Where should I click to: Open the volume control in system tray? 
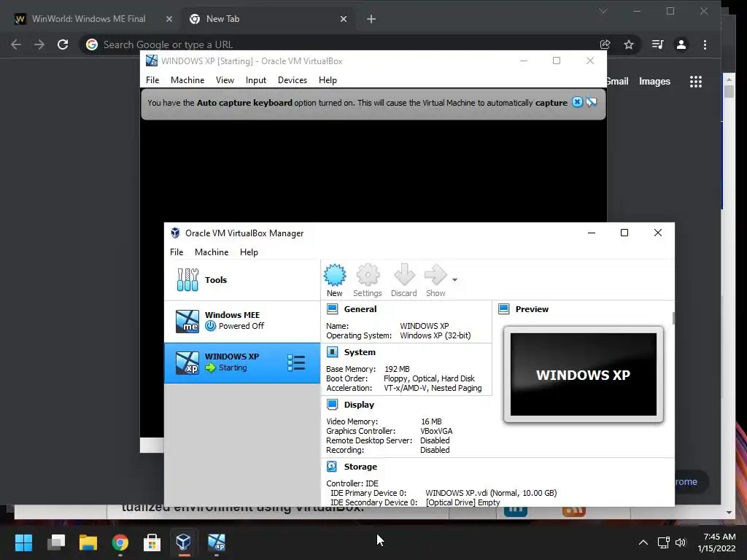click(x=681, y=542)
